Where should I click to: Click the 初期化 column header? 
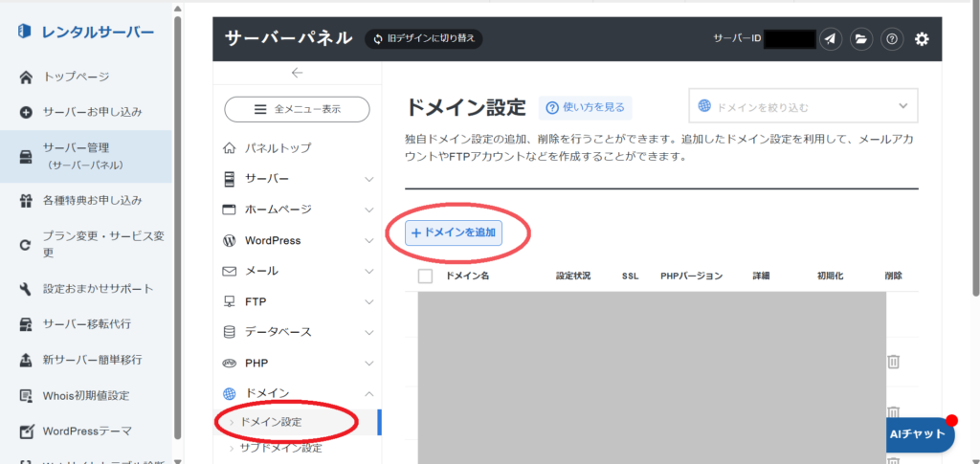pos(831,276)
